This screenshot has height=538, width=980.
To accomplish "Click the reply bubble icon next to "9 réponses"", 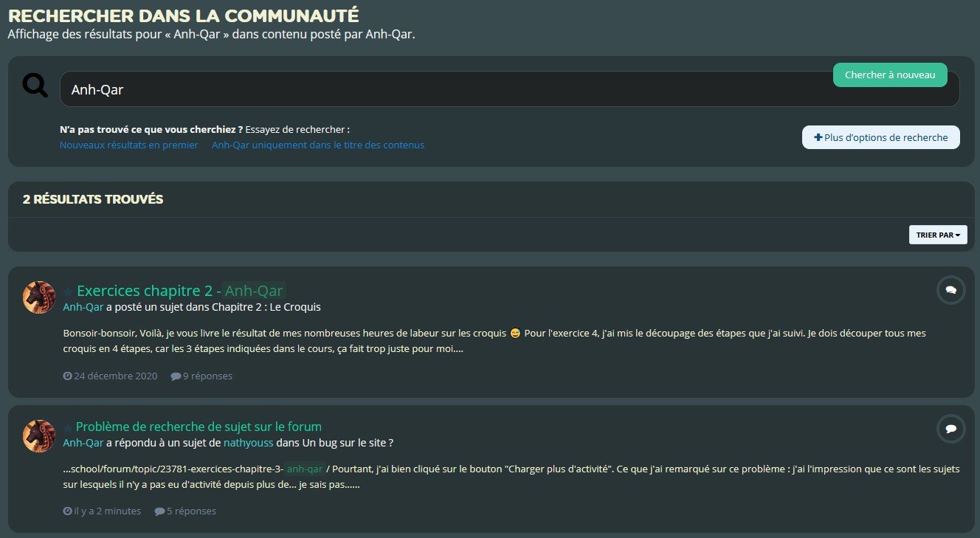I will [x=175, y=376].
